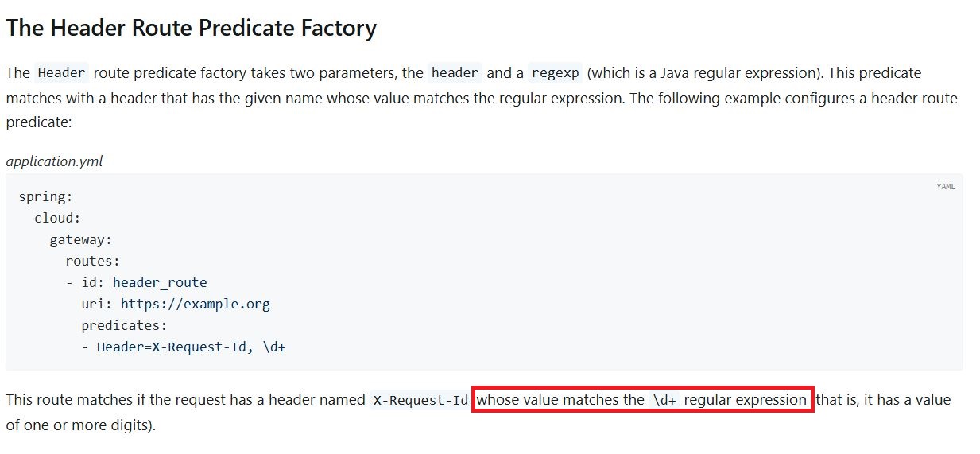
Task: Click the "regexp" inline code term
Action: click(x=554, y=73)
